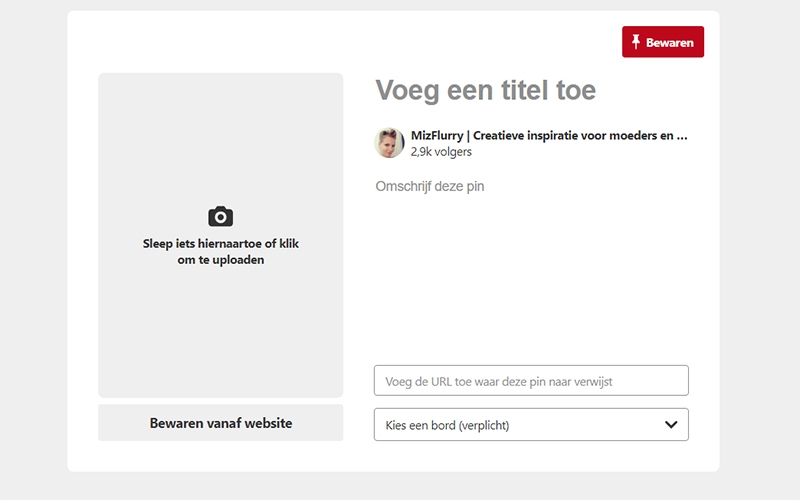
Task: Click the 'Sleep iets hiernaartoe' upload text
Action: tap(220, 252)
